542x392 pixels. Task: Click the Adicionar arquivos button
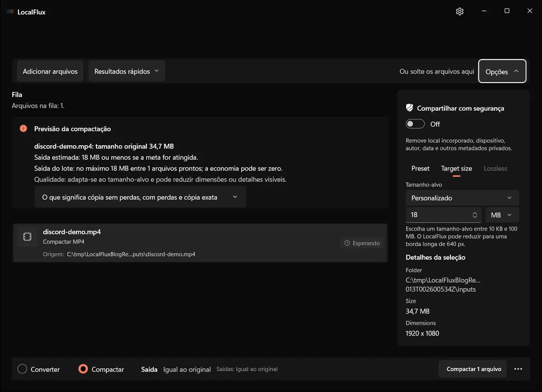pyautogui.click(x=50, y=71)
